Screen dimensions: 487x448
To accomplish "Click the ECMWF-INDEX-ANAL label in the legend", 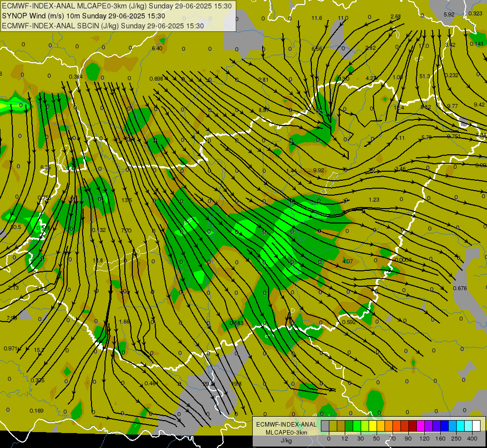I will point(286,425).
